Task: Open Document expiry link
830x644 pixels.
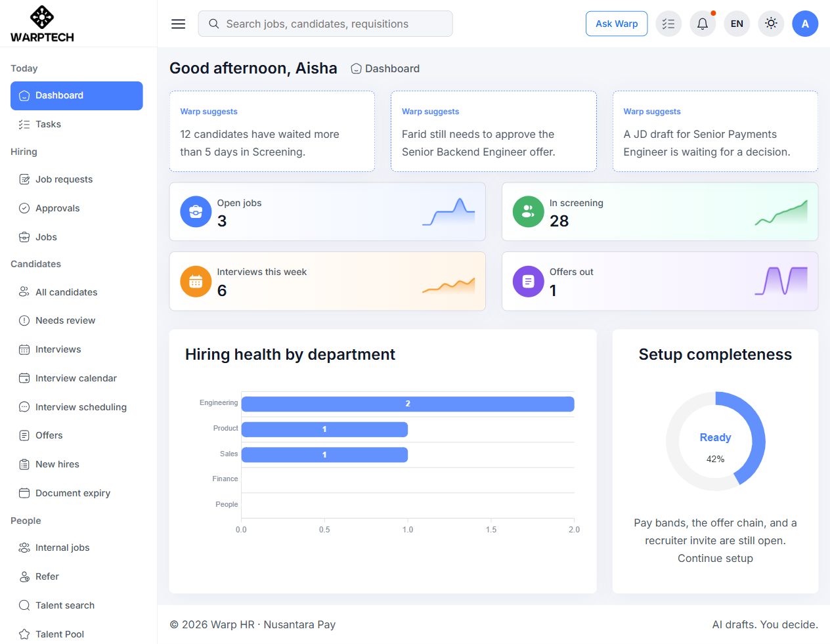Action: point(76,493)
